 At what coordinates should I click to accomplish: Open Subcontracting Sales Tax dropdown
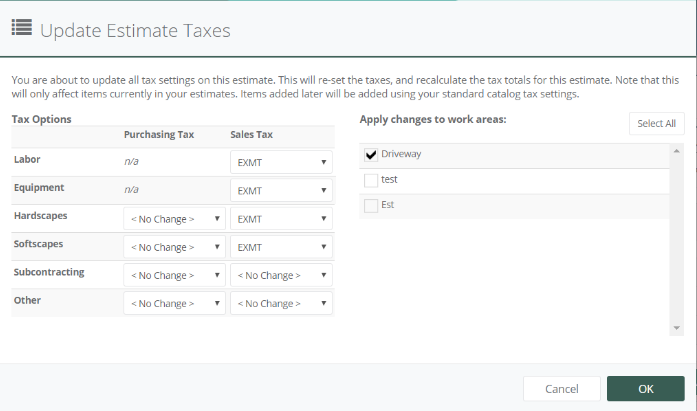[x=281, y=275]
